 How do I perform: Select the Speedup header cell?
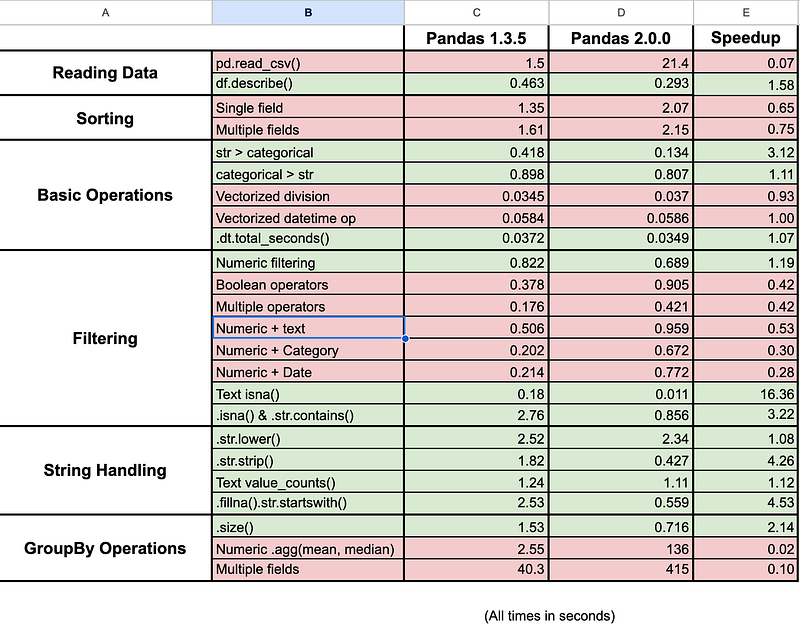(x=746, y=38)
